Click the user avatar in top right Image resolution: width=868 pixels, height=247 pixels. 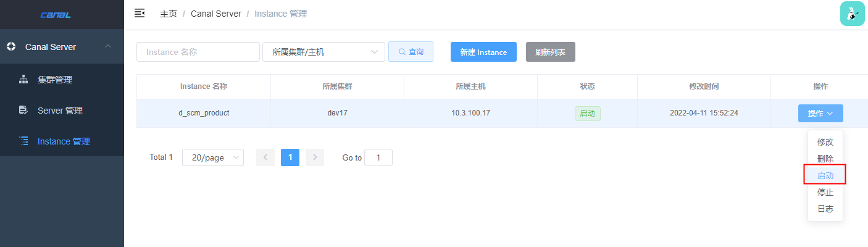pos(852,14)
